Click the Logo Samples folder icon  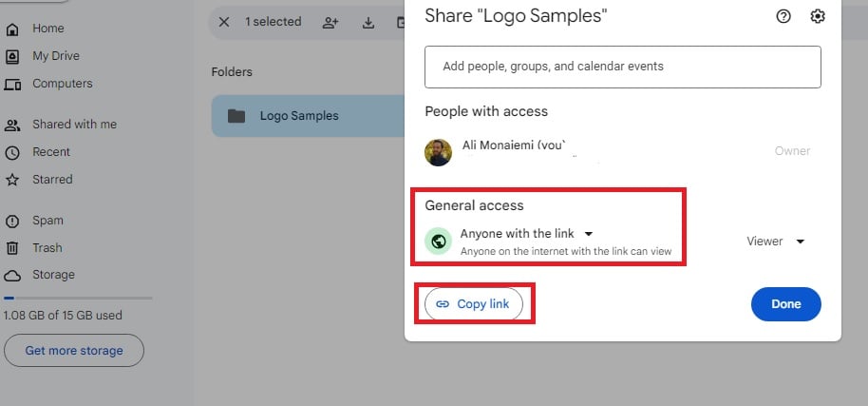pyautogui.click(x=236, y=116)
